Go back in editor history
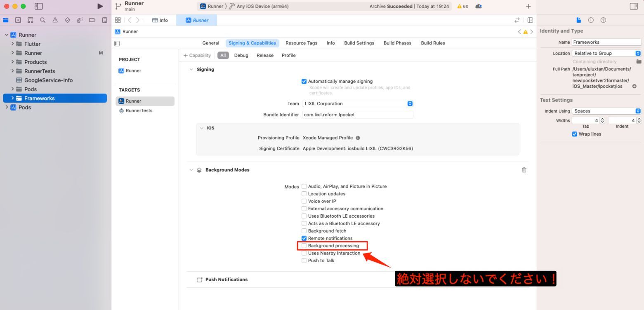This screenshot has height=310, width=644. point(129,20)
